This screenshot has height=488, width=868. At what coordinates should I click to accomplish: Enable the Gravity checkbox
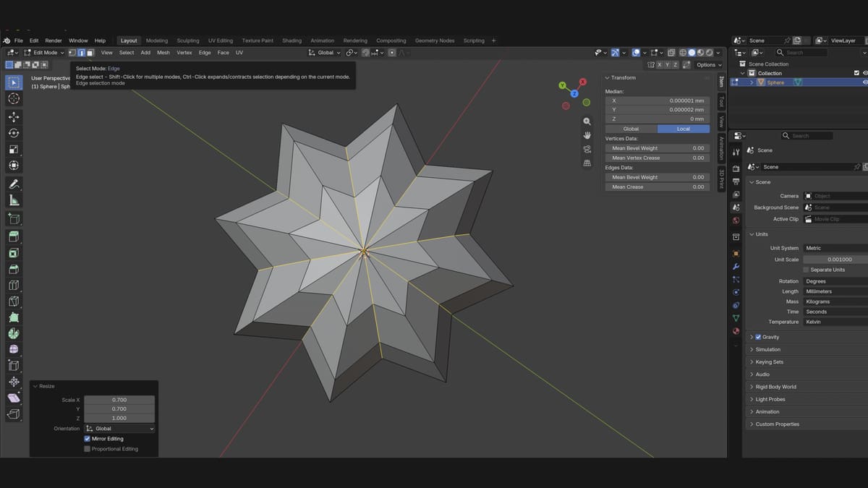[758, 337]
